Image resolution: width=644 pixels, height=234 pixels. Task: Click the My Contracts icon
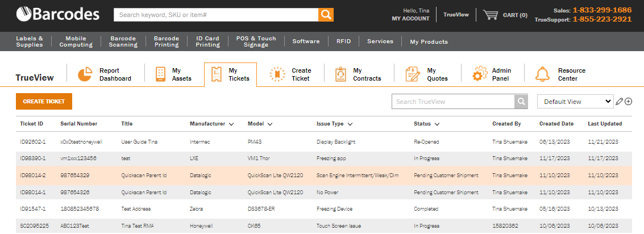point(341,74)
